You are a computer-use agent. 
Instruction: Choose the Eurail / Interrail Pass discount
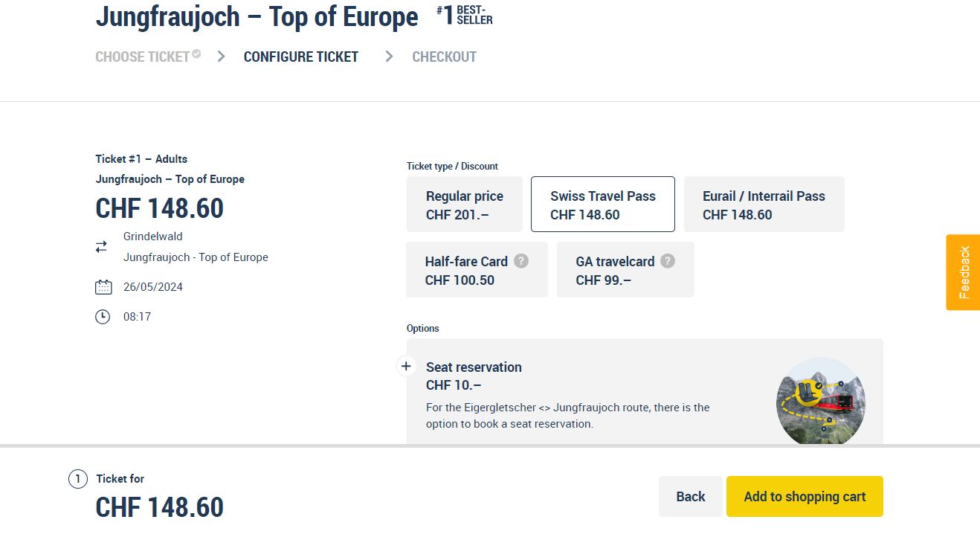[764, 205]
